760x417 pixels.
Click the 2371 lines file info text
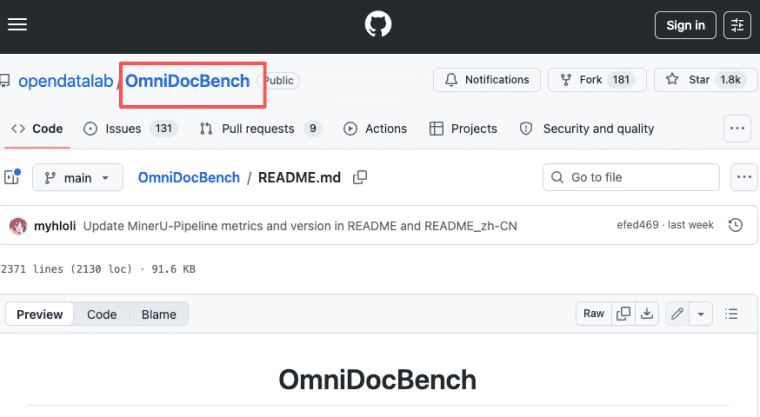coord(98,269)
